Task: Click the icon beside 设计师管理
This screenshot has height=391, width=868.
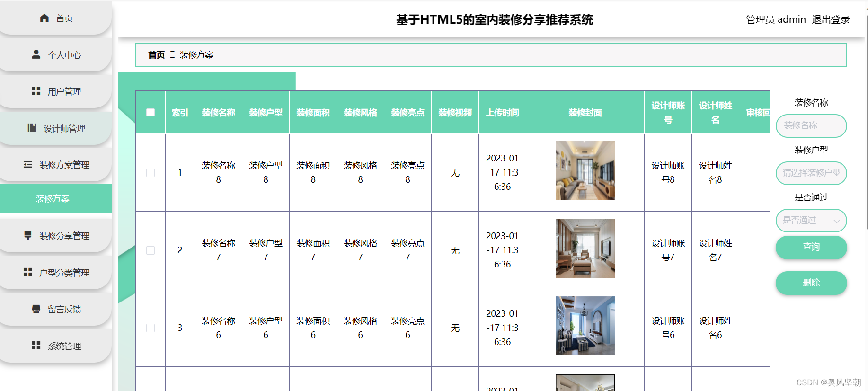Action: [32, 128]
